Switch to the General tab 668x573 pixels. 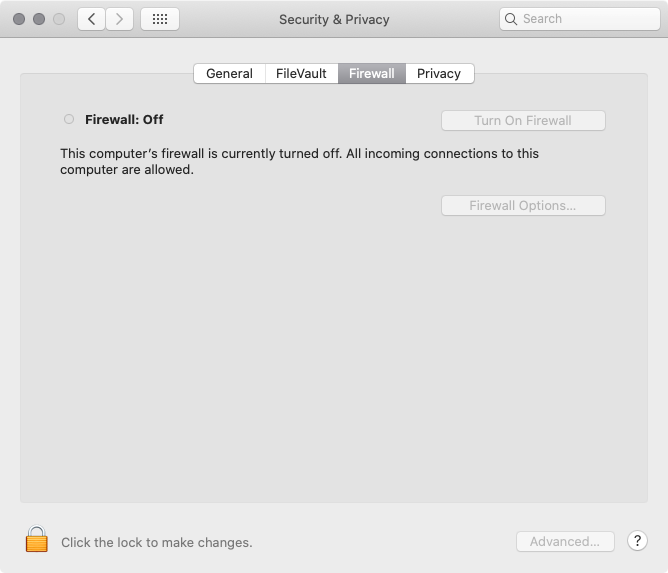coord(229,73)
